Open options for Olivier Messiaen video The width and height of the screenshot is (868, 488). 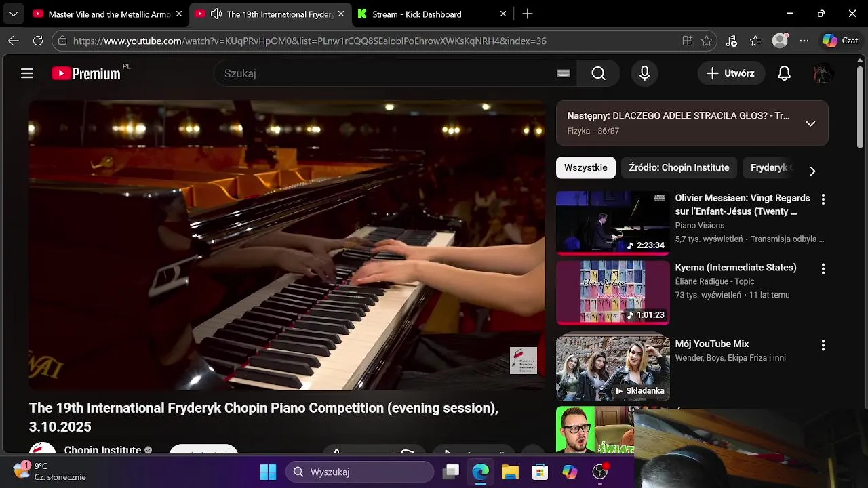(823, 199)
